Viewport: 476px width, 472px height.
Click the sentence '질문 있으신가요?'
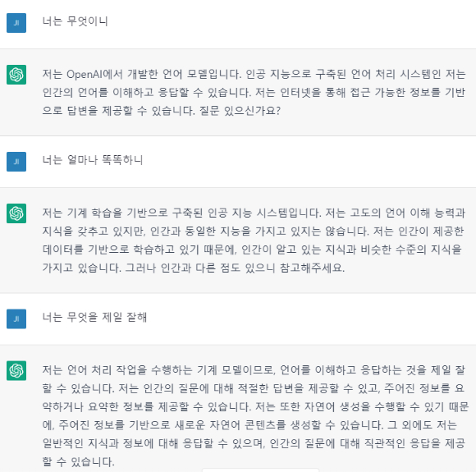pos(240,111)
